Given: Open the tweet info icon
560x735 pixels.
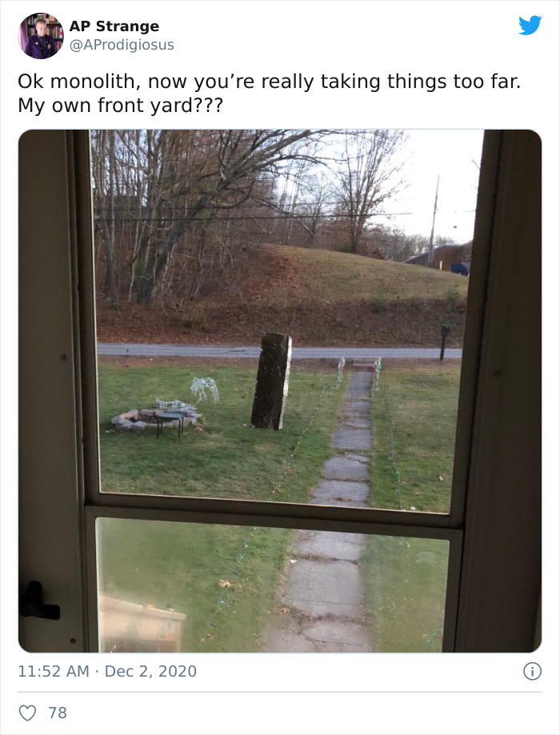Looking at the screenshot, I should pos(532,671).
